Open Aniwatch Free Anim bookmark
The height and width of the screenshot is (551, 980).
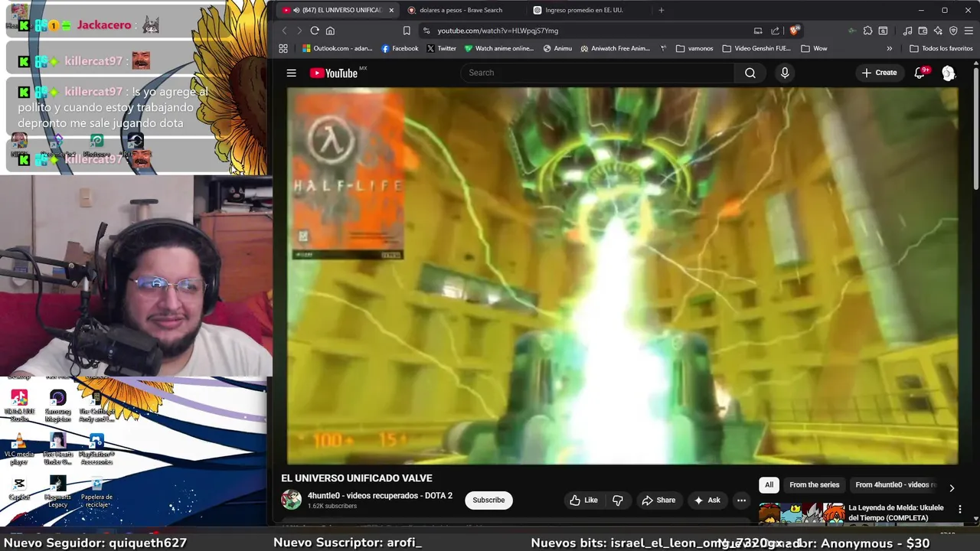pyautogui.click(x=615, y=48)
